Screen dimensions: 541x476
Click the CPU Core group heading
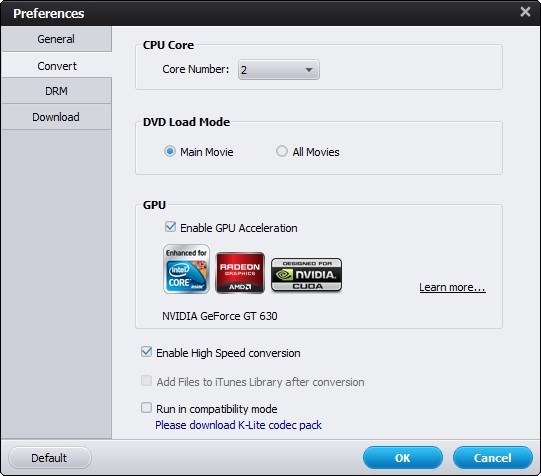168,45
